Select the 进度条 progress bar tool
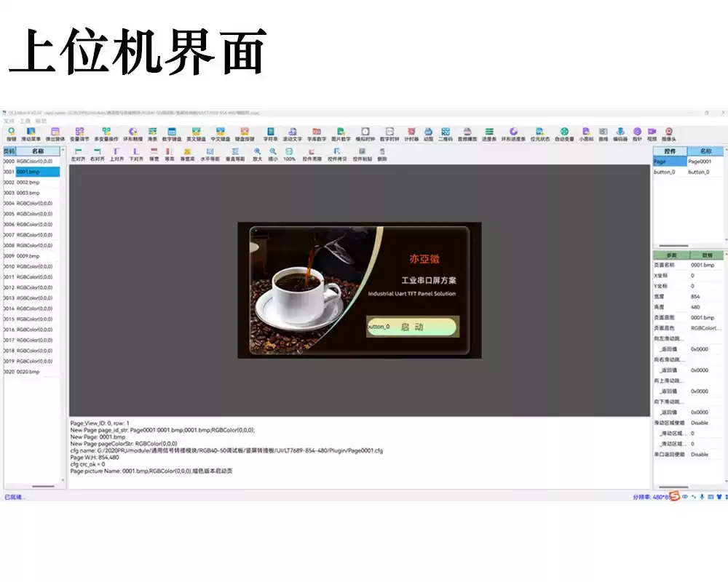Screen dimensions: 728x582 489,134
